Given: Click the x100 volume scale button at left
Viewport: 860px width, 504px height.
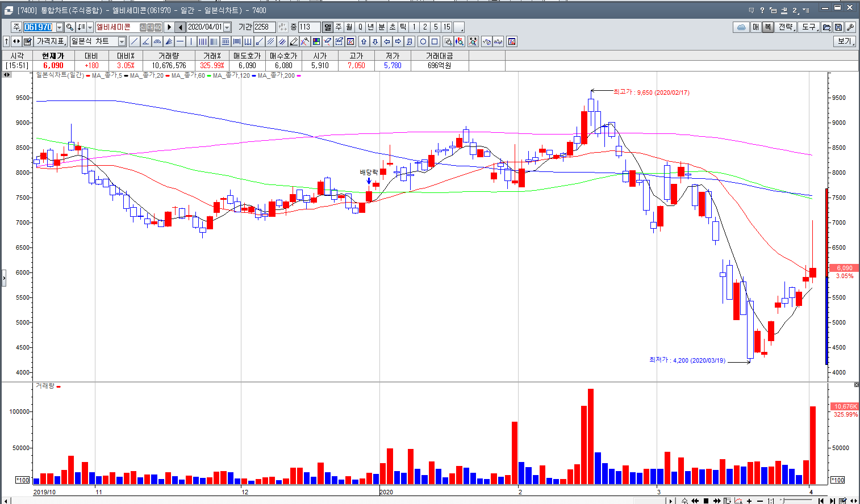Looking at the screenshot, I should tap(22, 480).
